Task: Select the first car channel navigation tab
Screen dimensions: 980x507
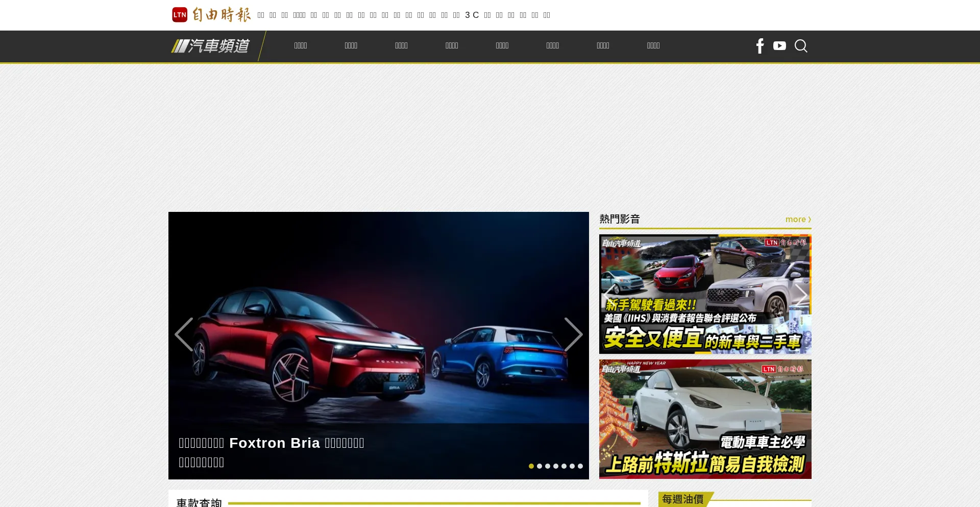Action: pos(301,46)
